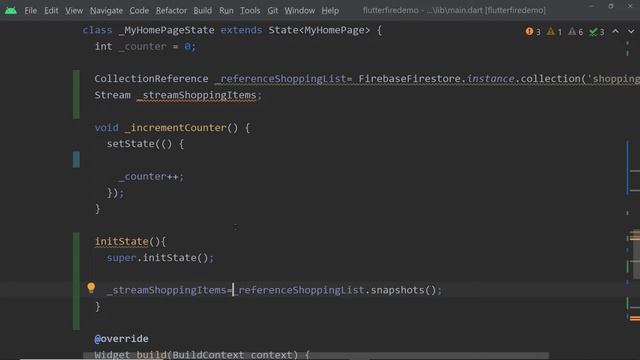Open the Git menu

click(x=273, y=11)
